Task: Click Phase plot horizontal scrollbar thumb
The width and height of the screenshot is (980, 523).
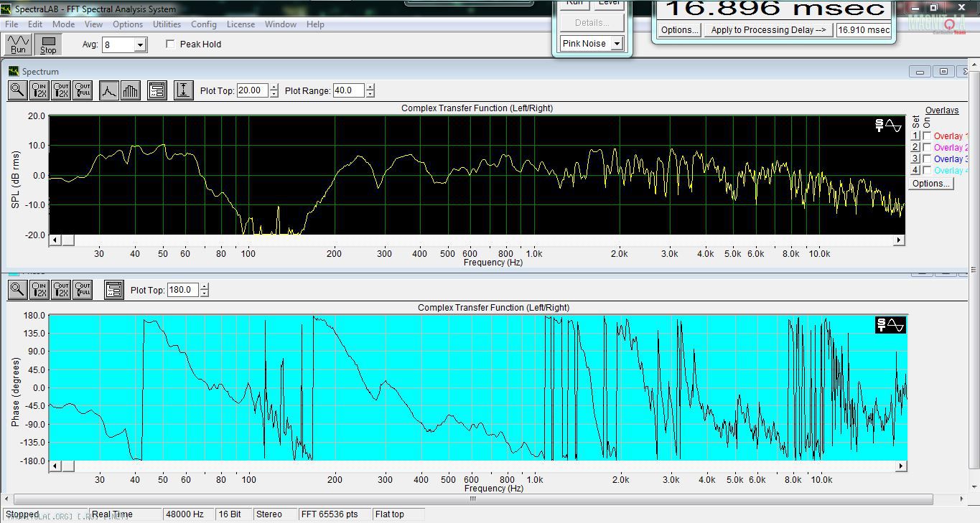Action: 68,466
